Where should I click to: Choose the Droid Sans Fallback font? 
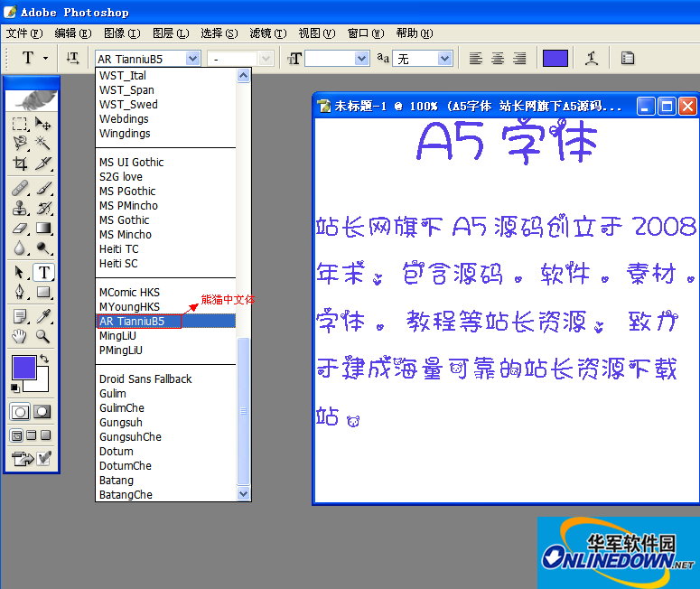click(x=165, y=379)
